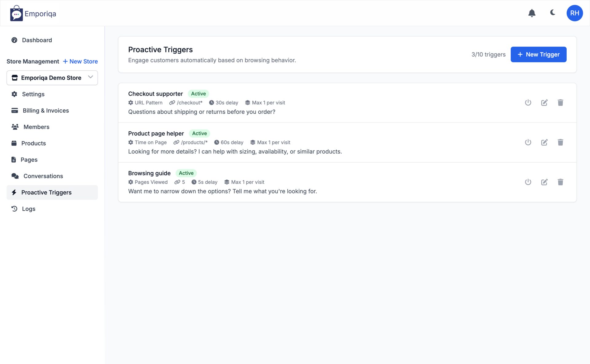The width and height of the screenshot is (590, 364).
Task: Open the Dashboard page
Action: tap(37, 40)
